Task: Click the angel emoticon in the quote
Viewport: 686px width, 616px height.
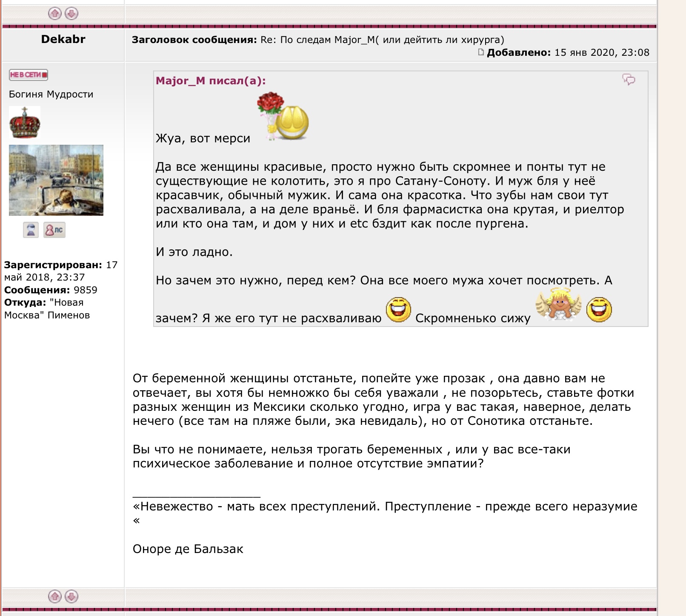Action: pyautogui.click(x=558, y=305)
